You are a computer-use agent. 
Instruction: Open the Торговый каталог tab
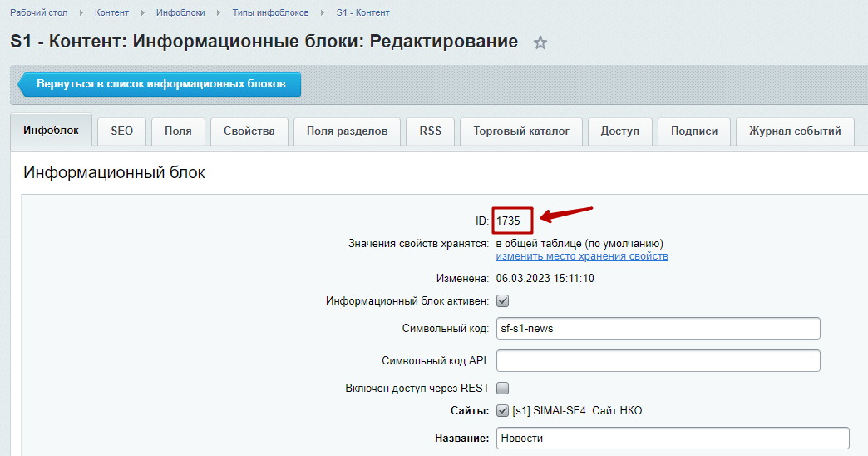pos(521,131)
